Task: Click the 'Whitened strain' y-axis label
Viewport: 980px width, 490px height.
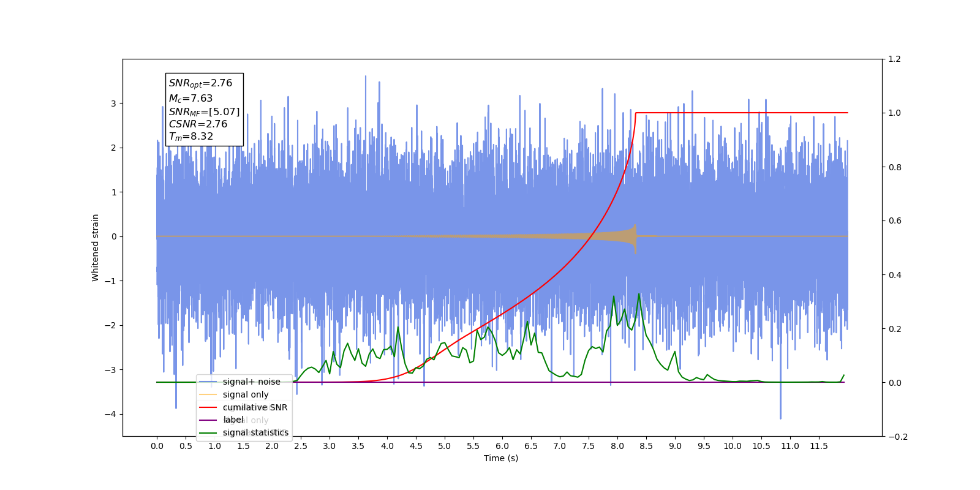Action: tap(96, 247)
